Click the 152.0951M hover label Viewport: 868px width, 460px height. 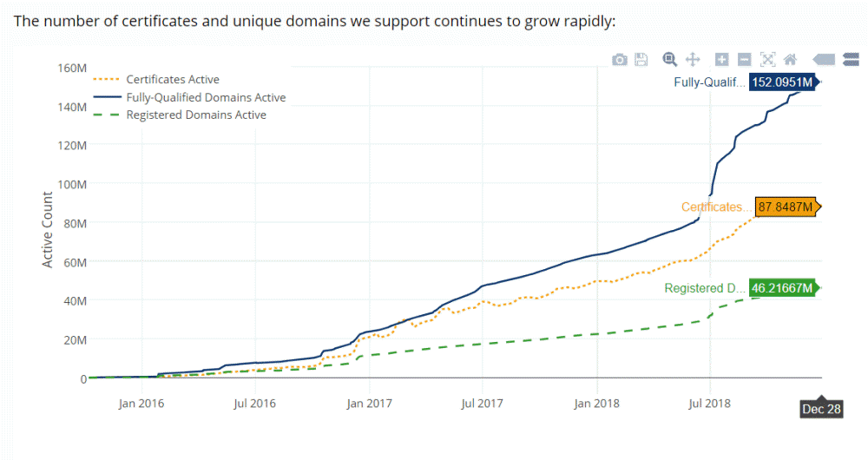click(x=782, y=83)
